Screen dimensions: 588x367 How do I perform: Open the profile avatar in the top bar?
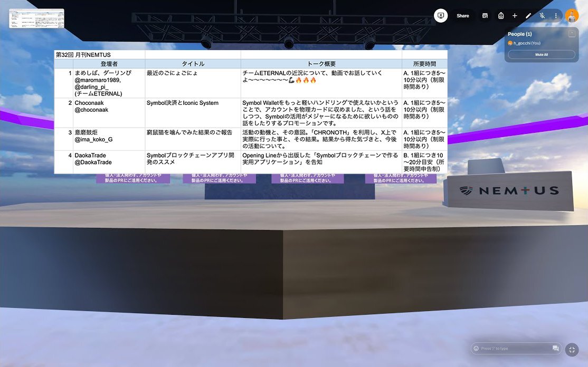point(572,16)
